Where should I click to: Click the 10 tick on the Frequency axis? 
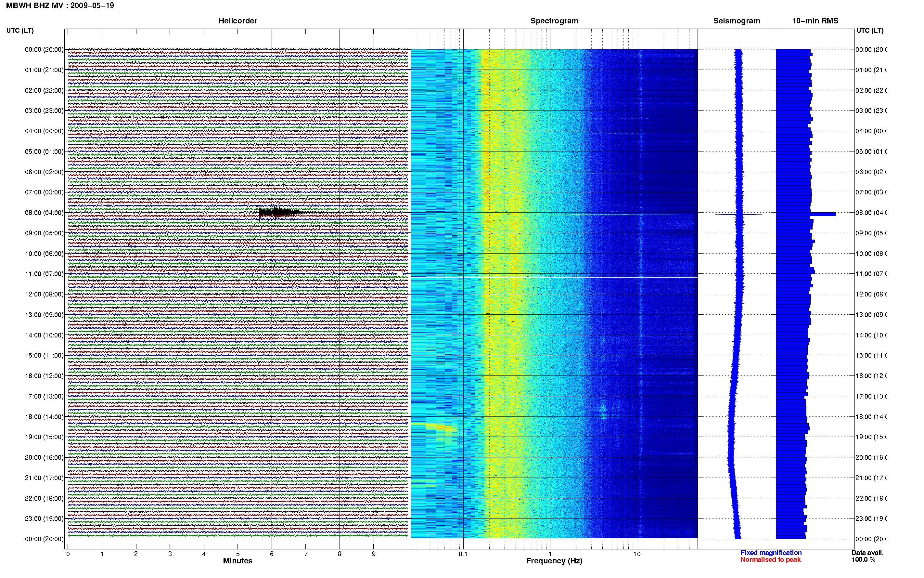[637, 554]
